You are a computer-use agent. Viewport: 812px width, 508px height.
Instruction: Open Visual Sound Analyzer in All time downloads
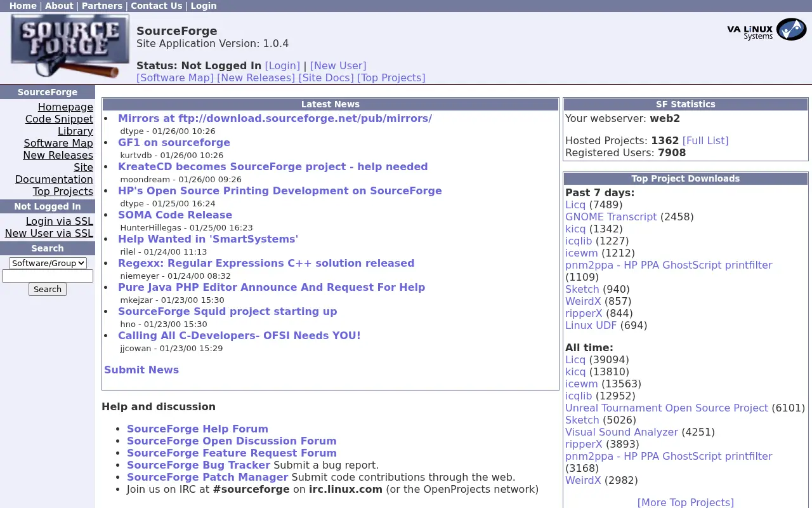(x=622, y=432)
